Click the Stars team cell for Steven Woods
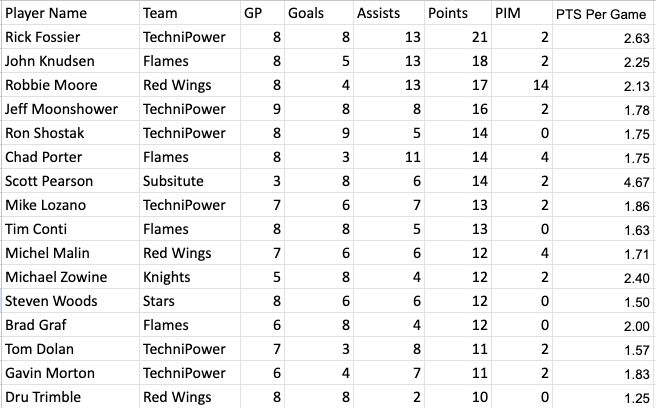Viewport: 656px width, 408px height. click(190, 301)
